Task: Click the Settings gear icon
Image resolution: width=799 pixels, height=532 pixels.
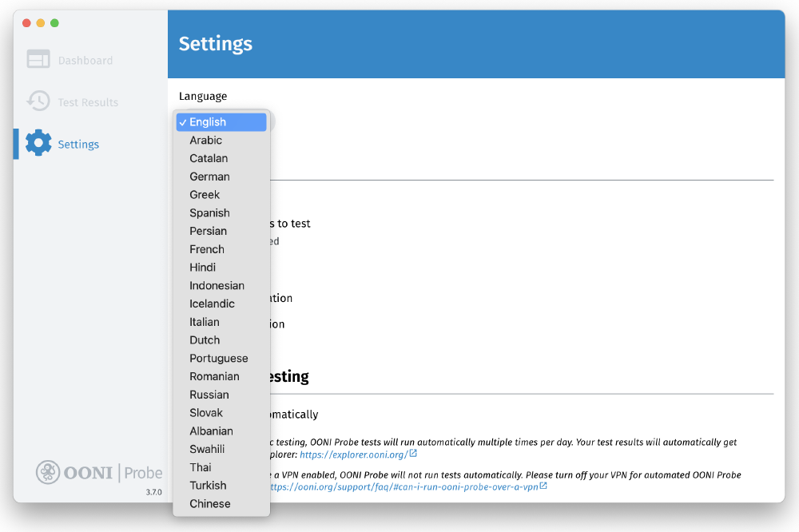Action: pyautogui.click(x=38, y=142)
